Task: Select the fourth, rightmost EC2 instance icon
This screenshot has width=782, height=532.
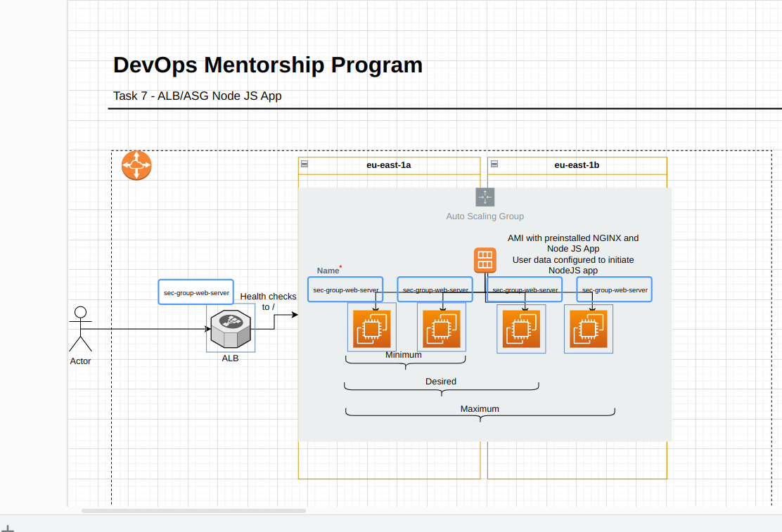Action: [x=589, y=329]
